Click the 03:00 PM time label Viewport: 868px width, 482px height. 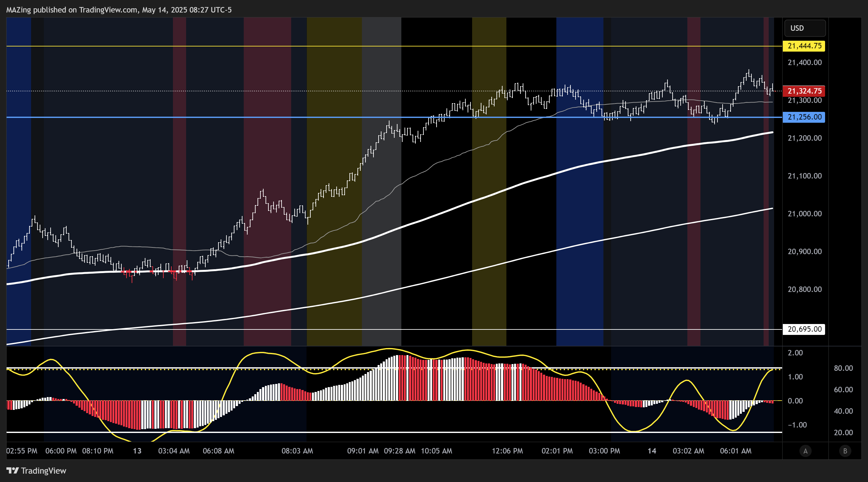point(604,451)
